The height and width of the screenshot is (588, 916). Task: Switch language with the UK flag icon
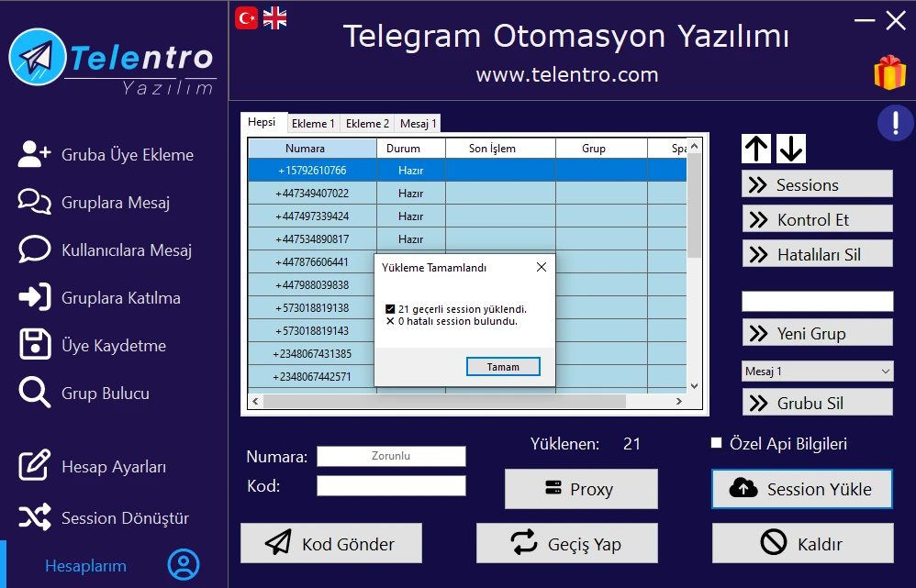pyautogui.click(x=274, y=18)
